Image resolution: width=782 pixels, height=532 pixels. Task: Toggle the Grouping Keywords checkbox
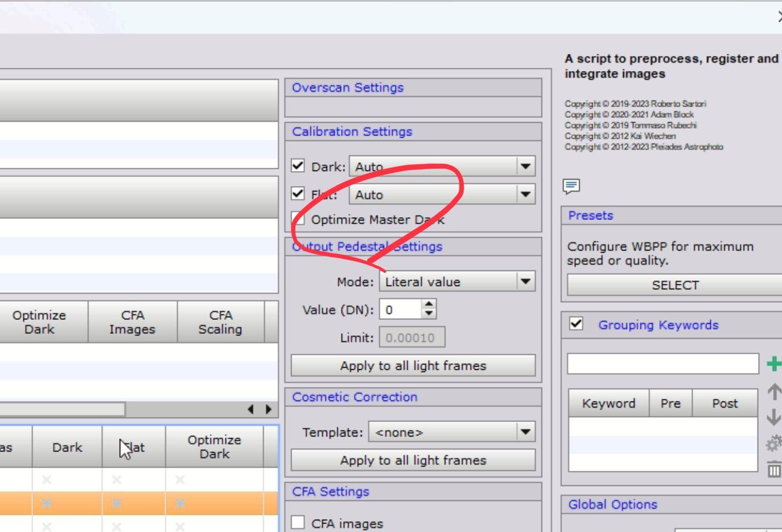pyautogui.click(x=577, y=324)
